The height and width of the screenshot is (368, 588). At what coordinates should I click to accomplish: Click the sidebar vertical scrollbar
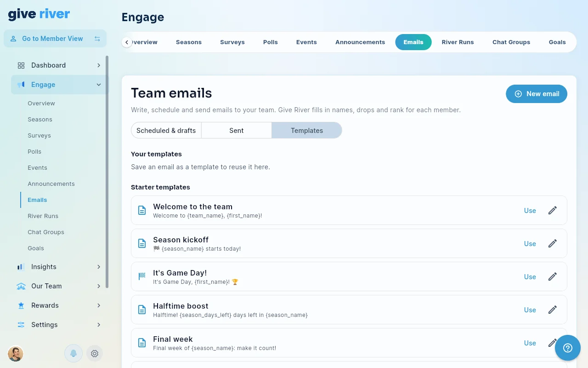(x=107, y=172)
